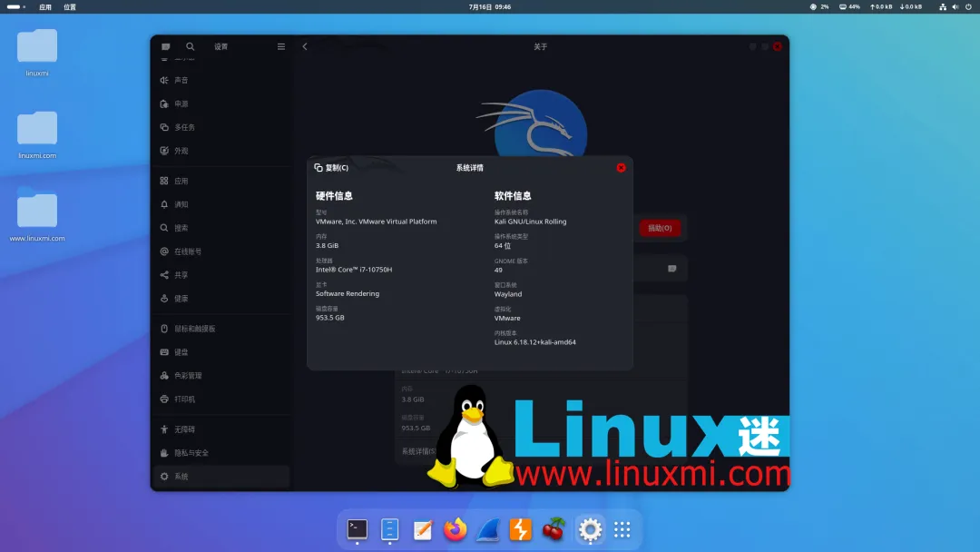This screenshot has height=552, width=980.
Task: Click the 7月16日 09:46 clock
Action: [489, 7]
